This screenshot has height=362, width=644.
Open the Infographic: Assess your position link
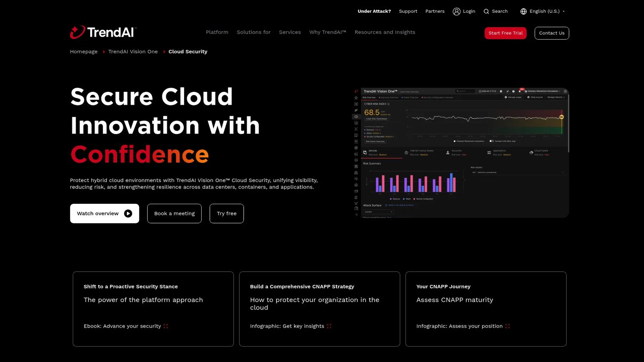point(463,326)
